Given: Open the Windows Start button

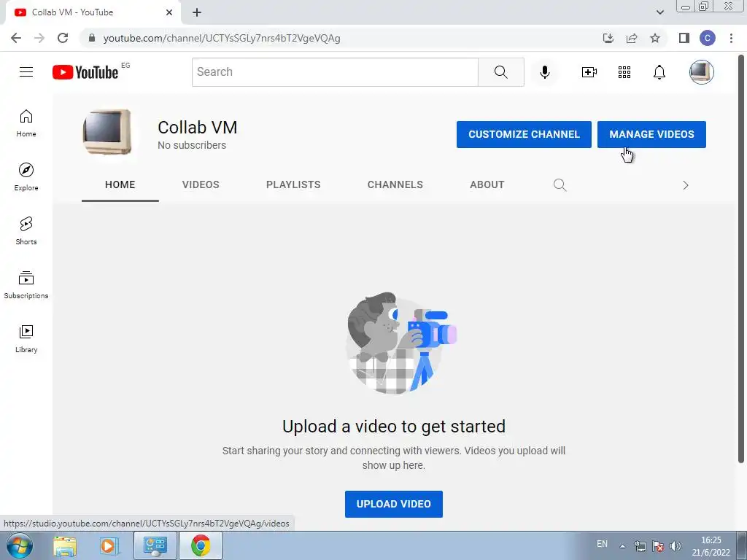Looking at the screenshot, I should tap(20, 545).
